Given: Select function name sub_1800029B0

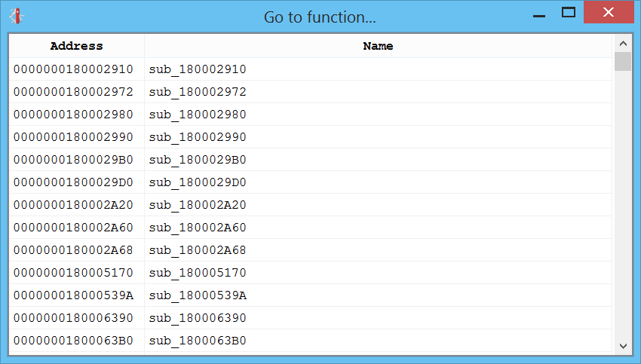Looking at the screenshot, I should 198,159.
